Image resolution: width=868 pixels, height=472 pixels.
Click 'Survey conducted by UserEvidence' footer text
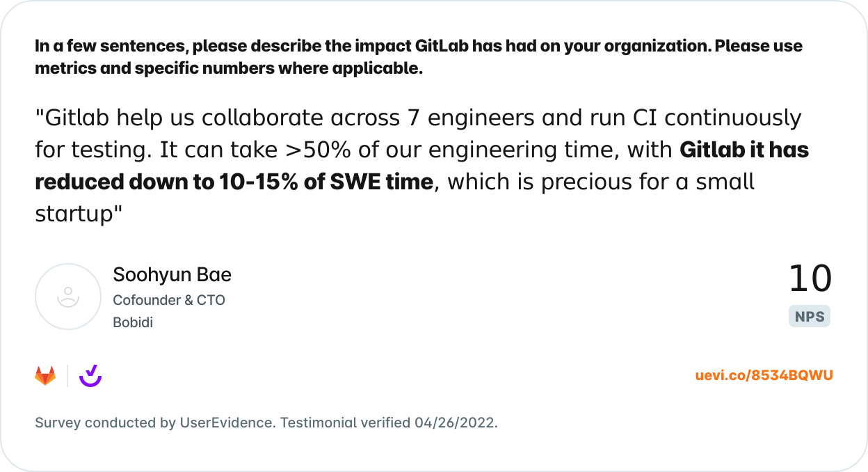[x=154, y=423]
